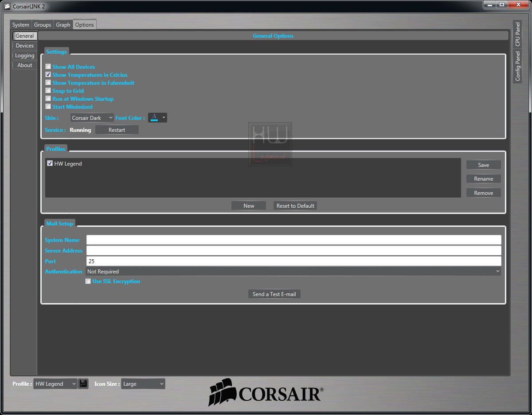This screenshot has width=532, height=415.
Task: Click Reset to Default button
Action: point(295,206)
